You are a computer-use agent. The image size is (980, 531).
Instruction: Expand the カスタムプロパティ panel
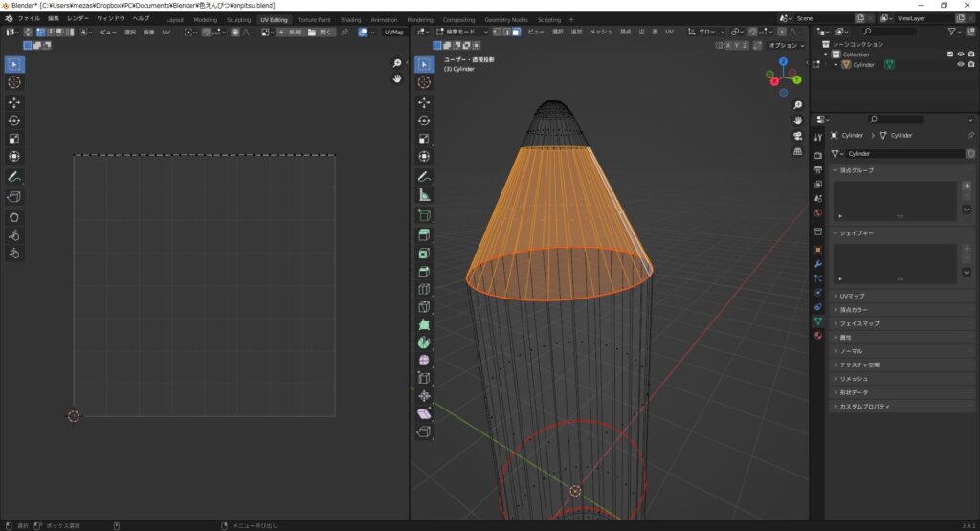click(x=864, y=407)
